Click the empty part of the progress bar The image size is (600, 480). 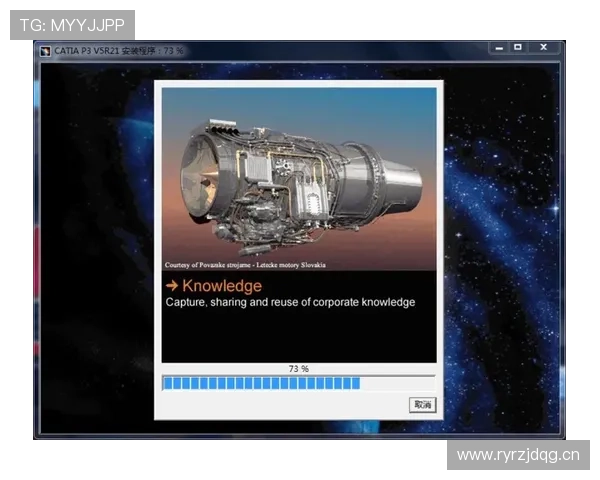[x=397, y=383]
